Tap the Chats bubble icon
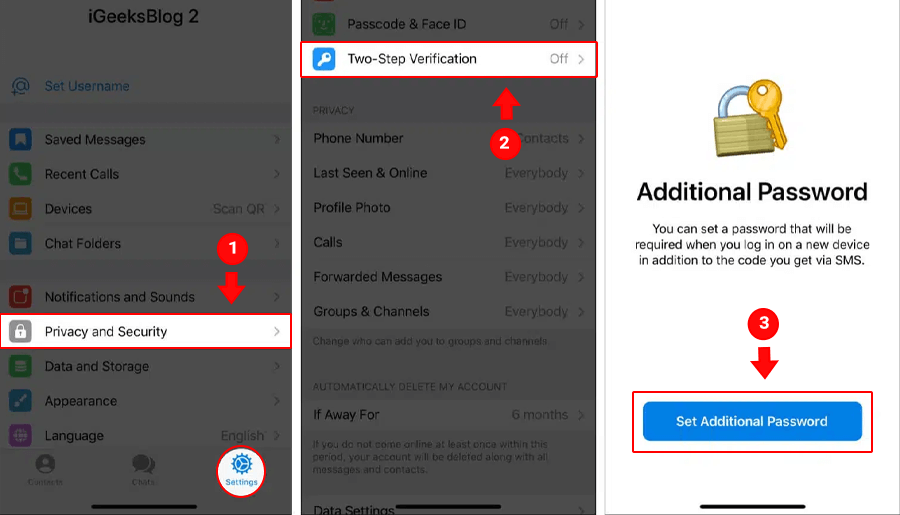Viewport: 900px width, 515px height. [143, 464]
